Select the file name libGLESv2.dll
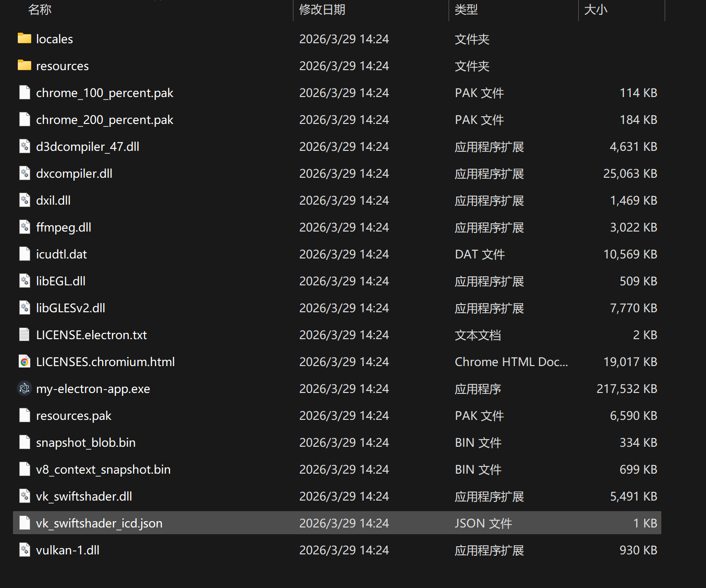The image size is (706, 588). click(71, 308)
